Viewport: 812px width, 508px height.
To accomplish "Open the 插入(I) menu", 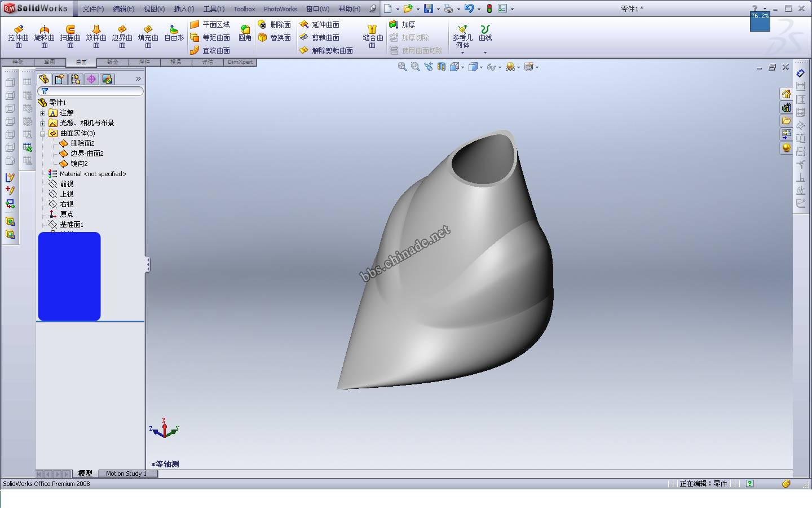I will coord(184,9).
